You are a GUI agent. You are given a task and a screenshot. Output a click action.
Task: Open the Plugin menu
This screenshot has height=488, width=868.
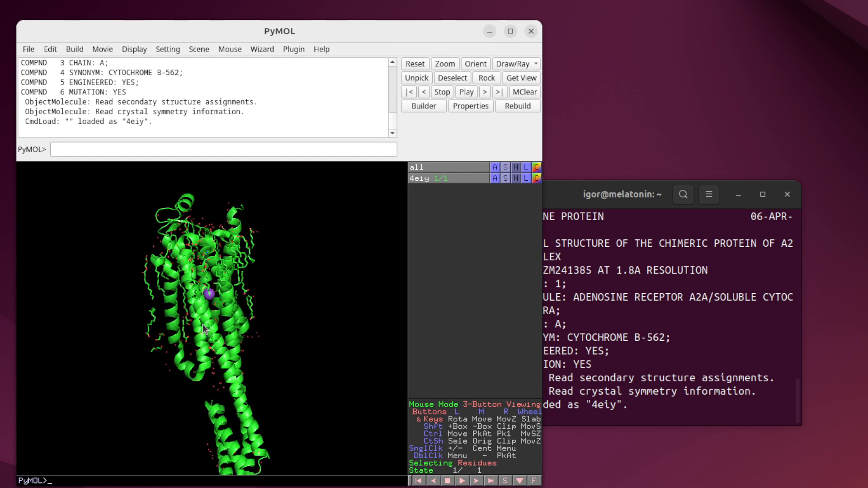pos(293,49)
